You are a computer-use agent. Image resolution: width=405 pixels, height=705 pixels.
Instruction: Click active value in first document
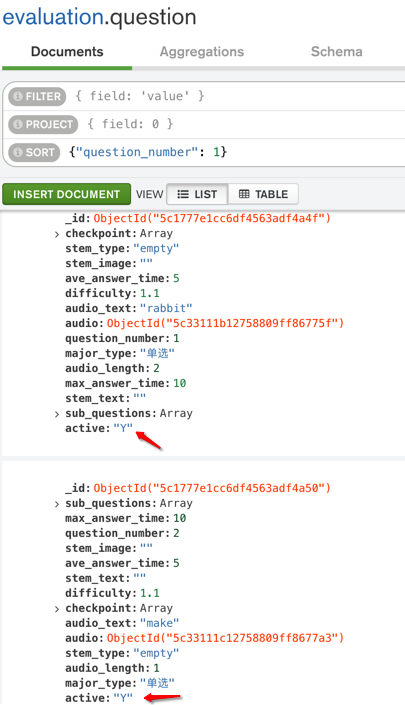[x=123, y=428]
